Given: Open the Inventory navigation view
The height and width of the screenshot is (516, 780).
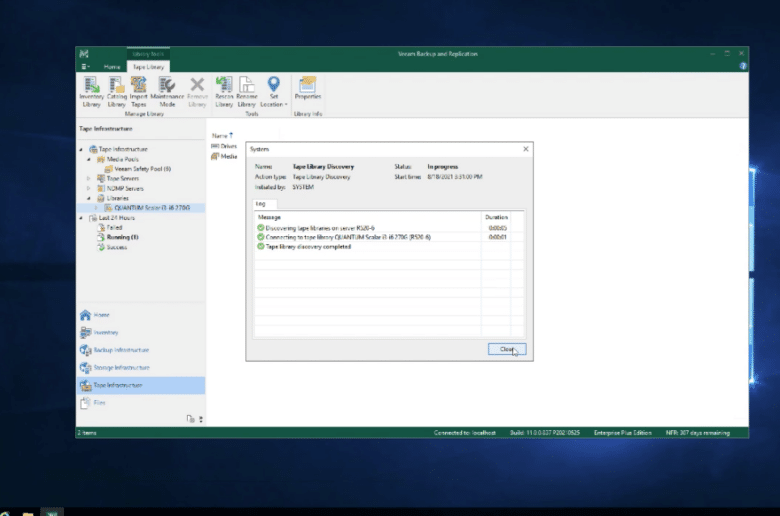Looking at the screenshot, I should tap(141, 332).
